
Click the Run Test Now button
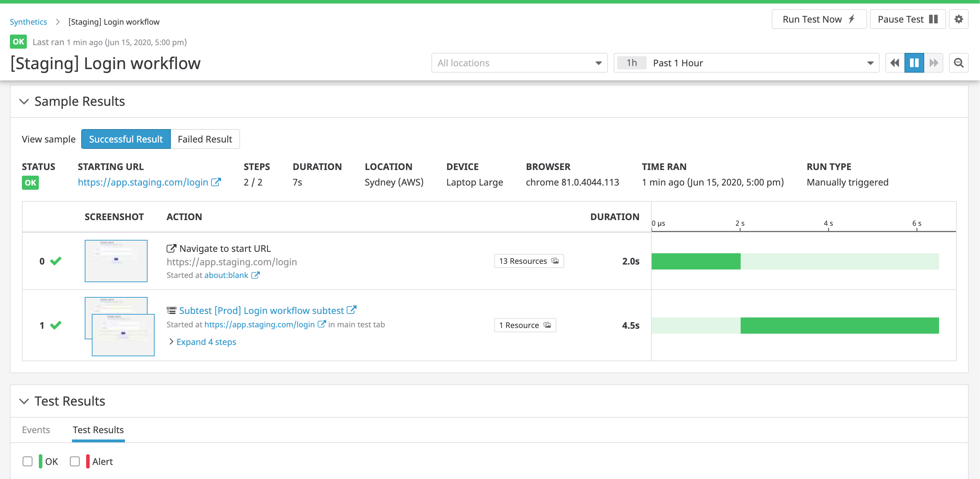819,19
